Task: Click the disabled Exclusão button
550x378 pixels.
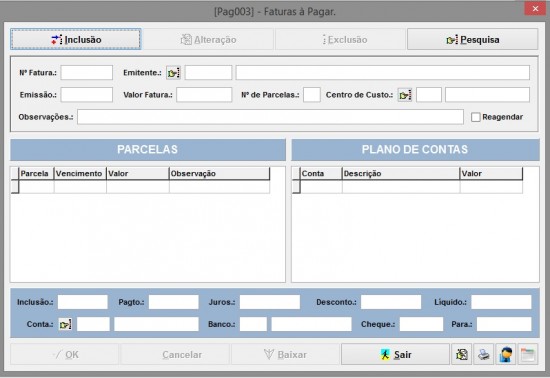Action: click(341, 39)
